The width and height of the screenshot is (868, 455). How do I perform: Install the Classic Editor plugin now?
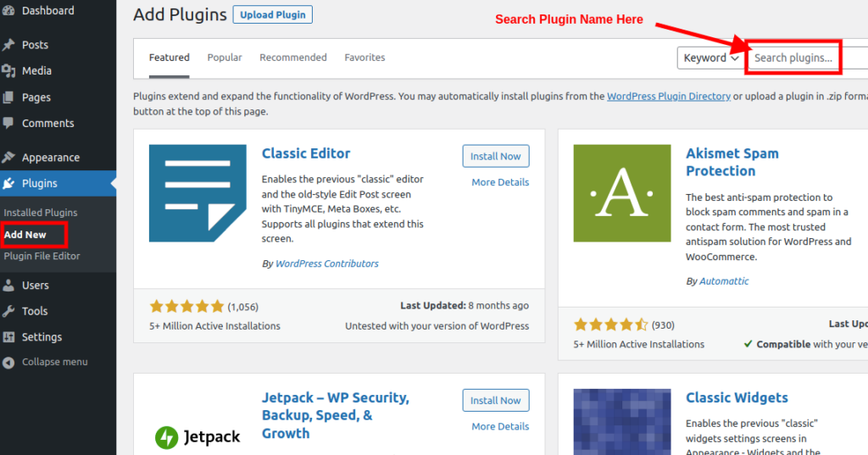(x=495, y=156)
